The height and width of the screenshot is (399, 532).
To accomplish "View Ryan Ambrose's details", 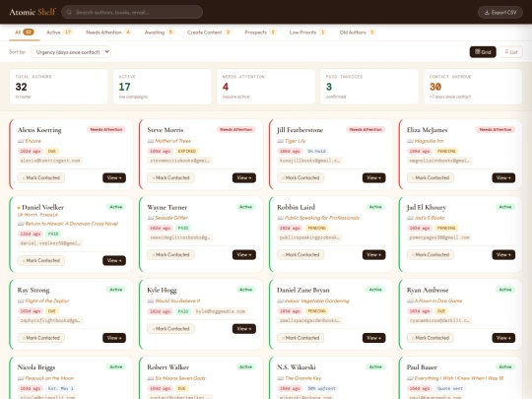I will click(503, 338).
